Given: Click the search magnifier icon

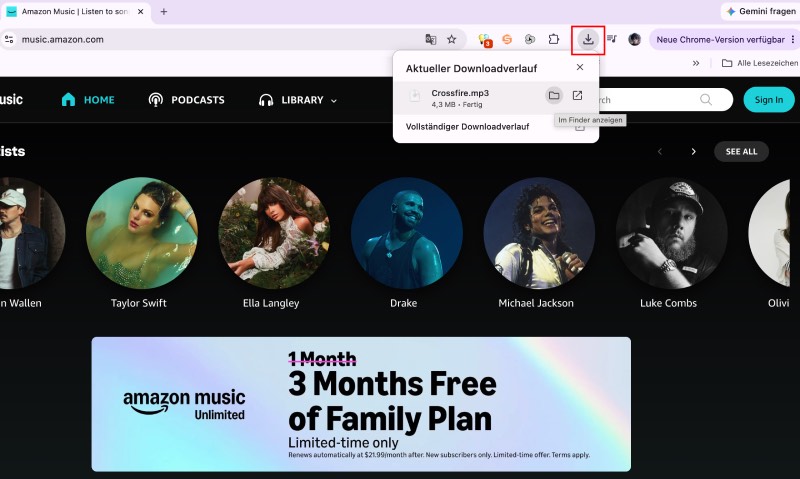Looking at the screenshot, I should 706,99.
